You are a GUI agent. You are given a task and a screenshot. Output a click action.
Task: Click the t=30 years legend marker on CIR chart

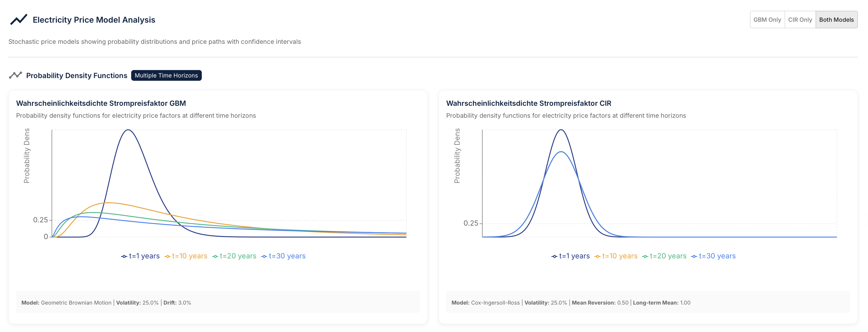click(694, 256)
